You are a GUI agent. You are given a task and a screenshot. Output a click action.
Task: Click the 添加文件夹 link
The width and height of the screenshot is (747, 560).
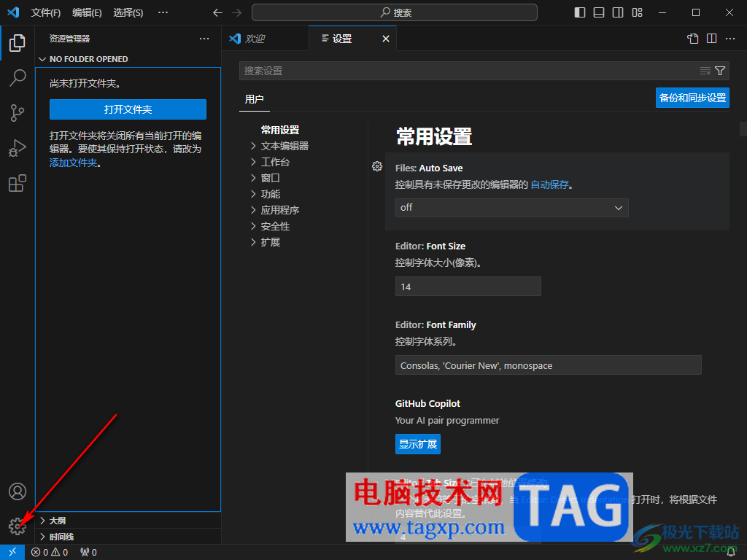pyautogui.click(x=74, y=163)
